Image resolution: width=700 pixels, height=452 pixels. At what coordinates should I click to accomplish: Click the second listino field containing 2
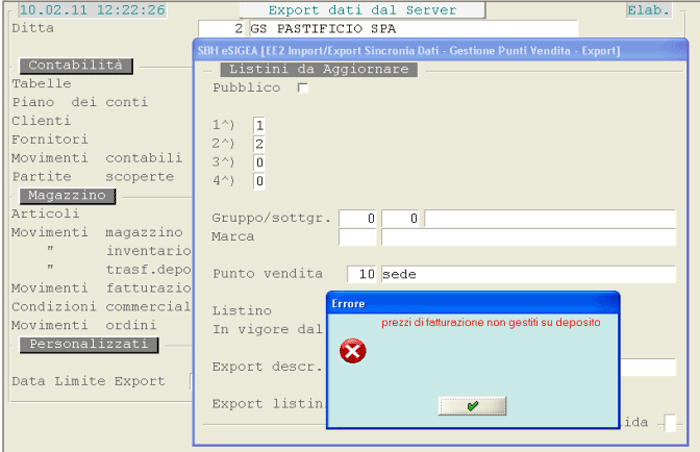pyautogui.click(x=259, y=144)
